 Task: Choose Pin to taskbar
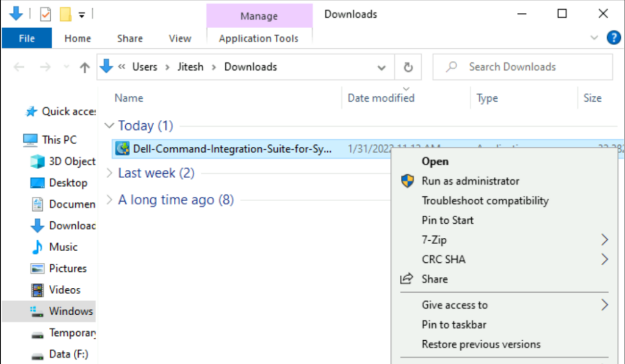pyautogui.click(x=454, y=324)
